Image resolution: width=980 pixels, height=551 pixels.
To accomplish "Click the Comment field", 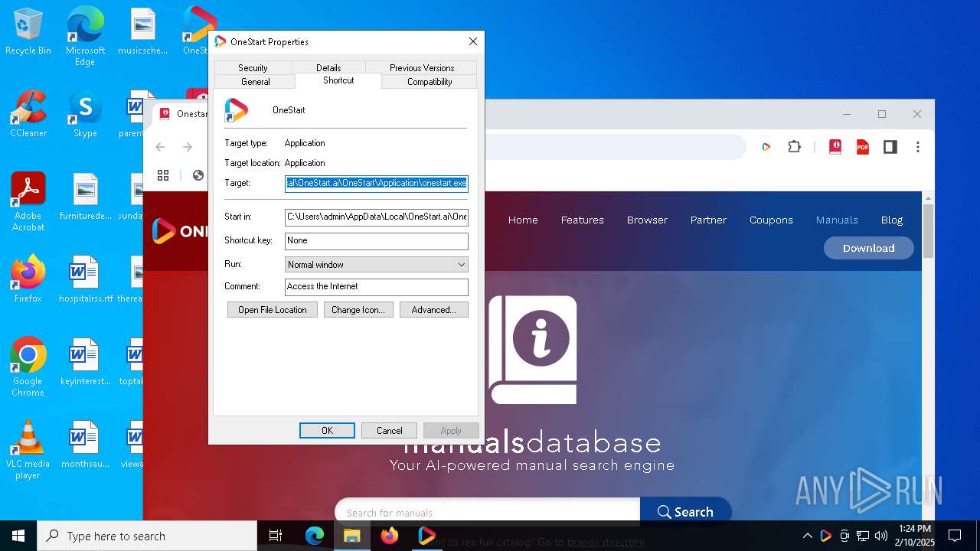I will pyautogui.click(x=377, y=287).
